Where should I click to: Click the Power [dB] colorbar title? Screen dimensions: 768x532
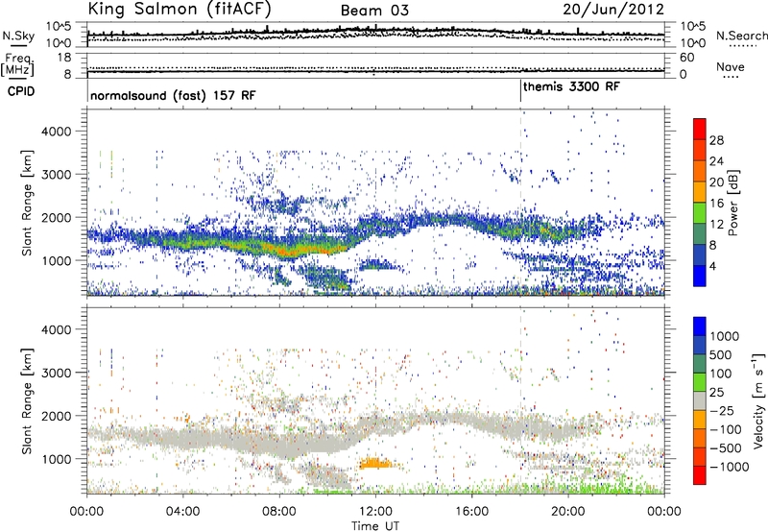[732, 203]
